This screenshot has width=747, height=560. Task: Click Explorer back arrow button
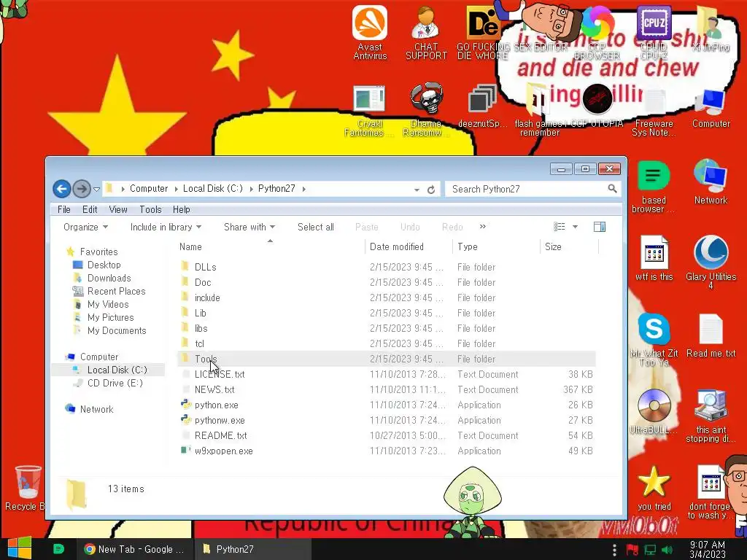(61, 189)
